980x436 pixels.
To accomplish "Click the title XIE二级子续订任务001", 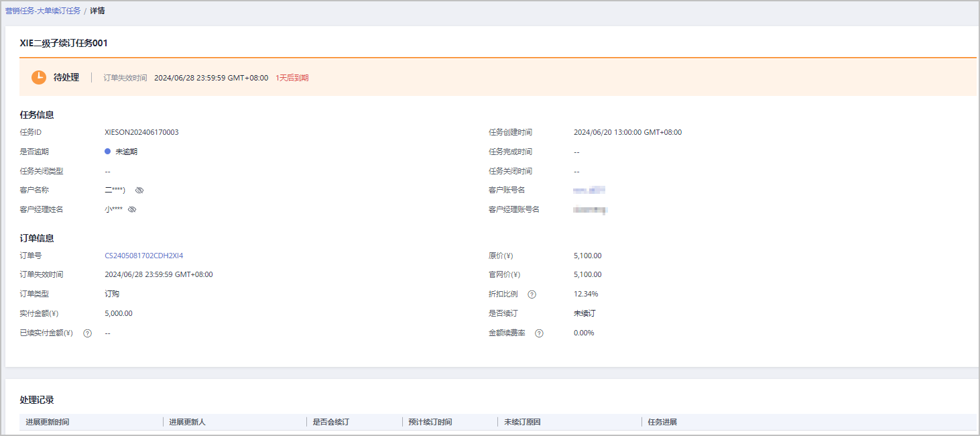I will coord(64,43).
